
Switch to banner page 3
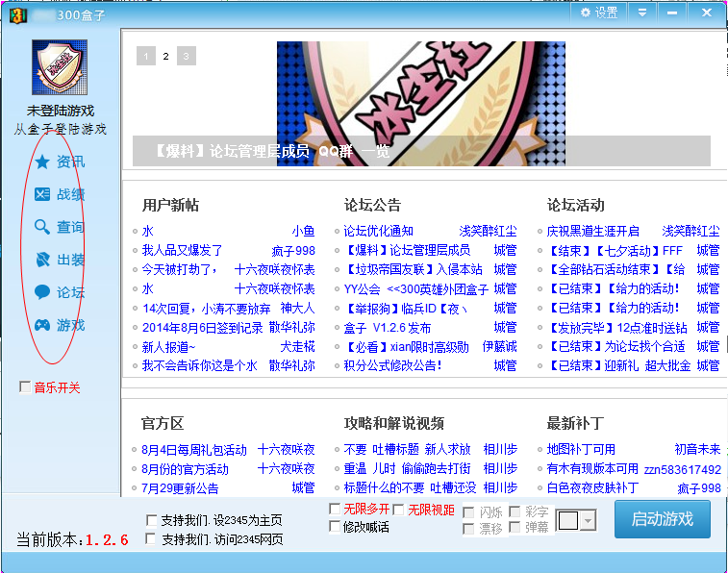187,56
